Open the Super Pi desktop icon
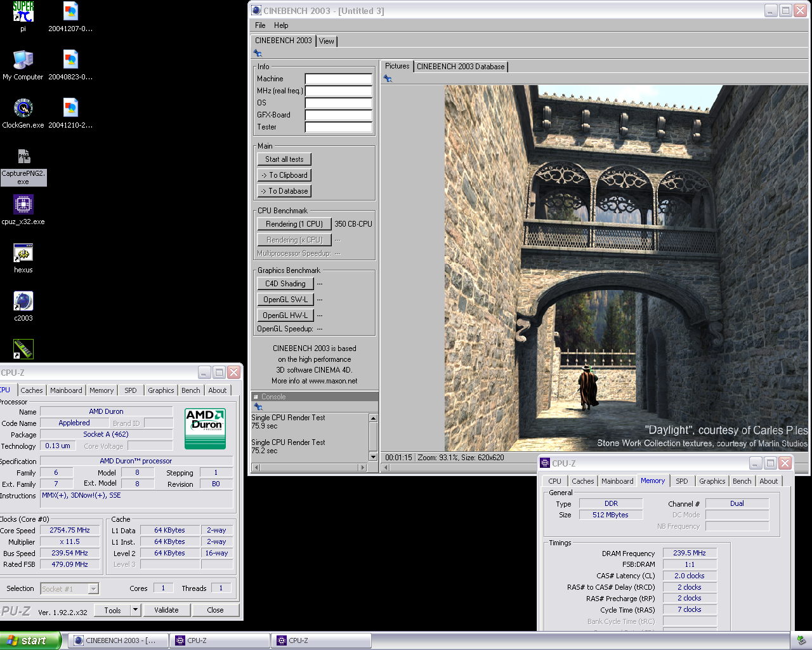Screen dimensions: 812x650 pyautogui.click(x=23, y=13)
